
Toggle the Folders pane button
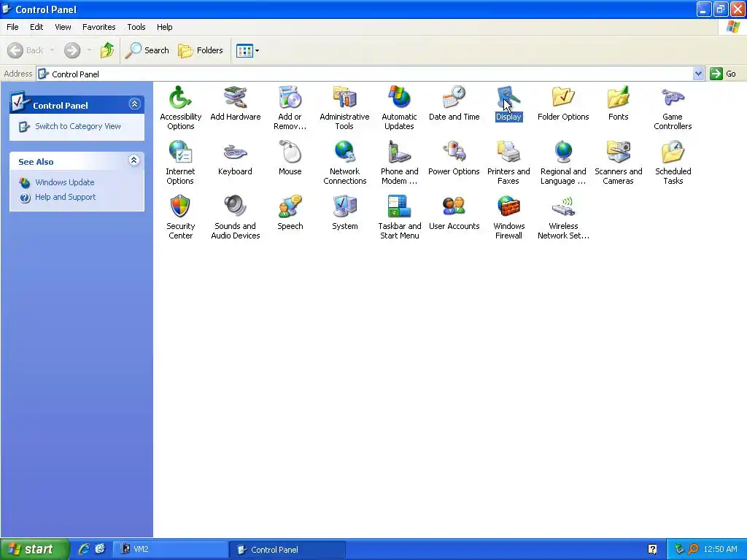coord(201,50)
